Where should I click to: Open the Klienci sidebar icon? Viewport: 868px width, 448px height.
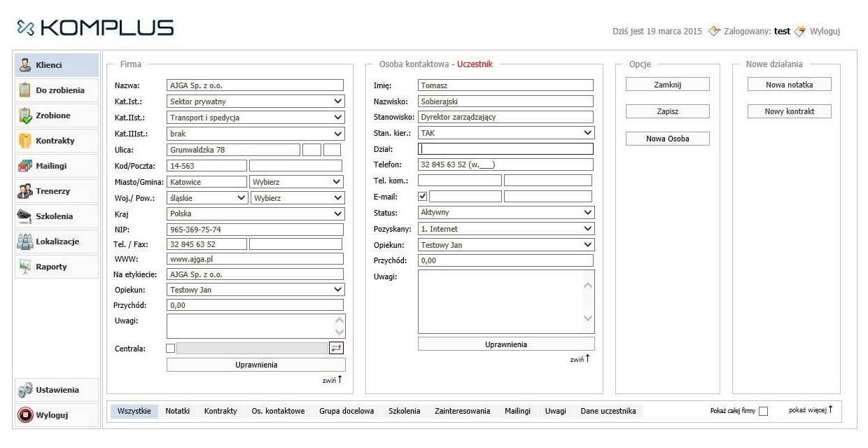[x=25, y=65]
